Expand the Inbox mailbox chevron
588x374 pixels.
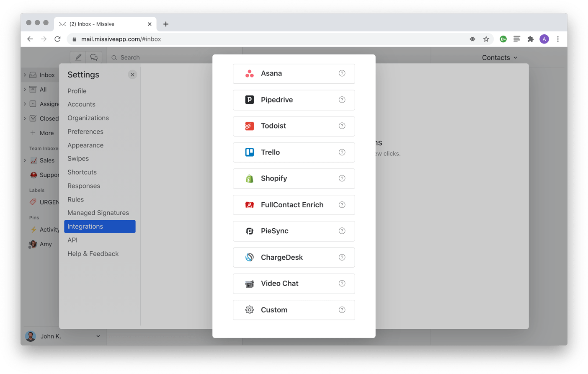(25, 75)
